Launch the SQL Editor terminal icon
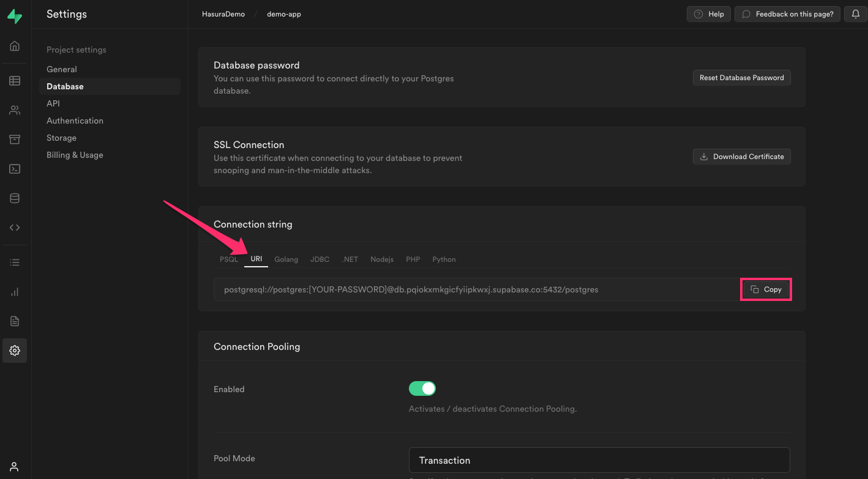 pyautogui.click(x=14, y=168)
